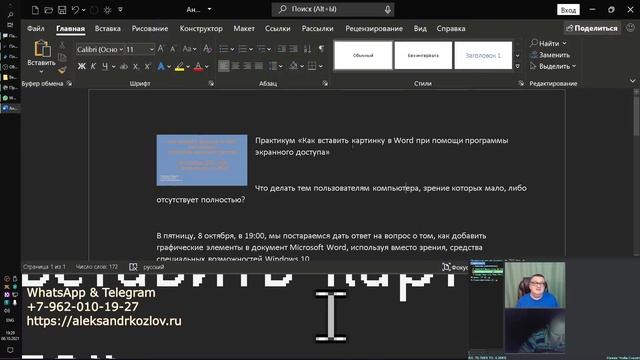The width and height of the screenshot is (640, 360).
Task: Click the Поделиться share button
Action: [x=592, y=28]
